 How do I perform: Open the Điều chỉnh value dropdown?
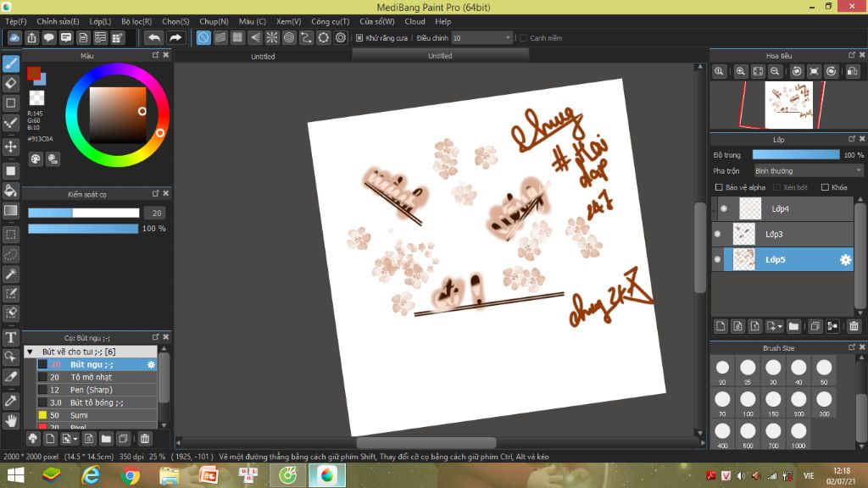click(x=482, y=38)
